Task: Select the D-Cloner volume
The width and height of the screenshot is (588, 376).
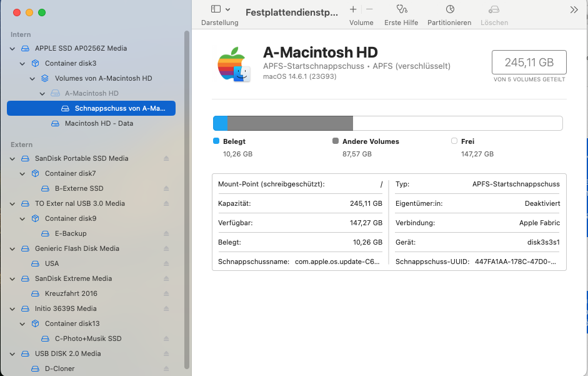Action: click(x=59, y=368)
